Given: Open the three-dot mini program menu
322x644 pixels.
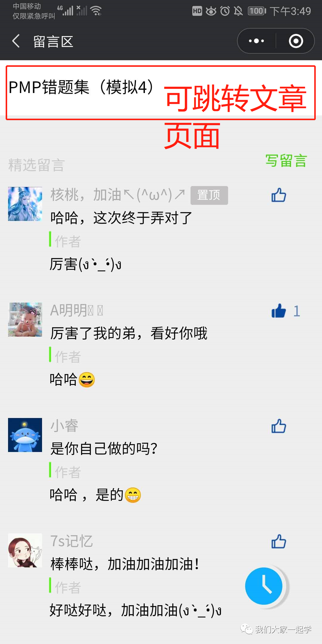Looking at the screenshot, I should [256, 41].
